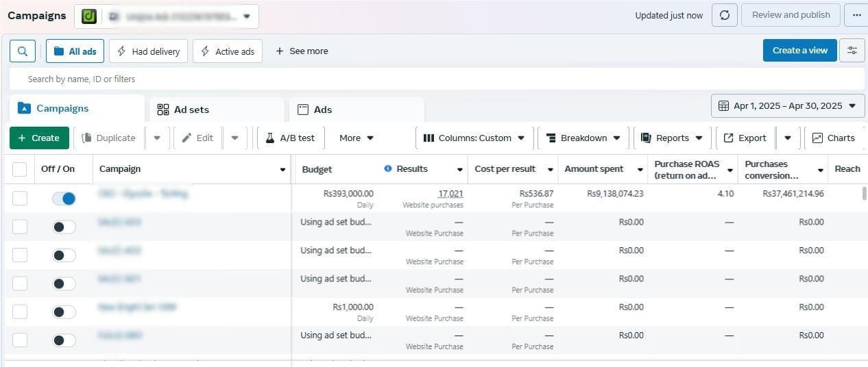Tick the select-all checkbox in header
This screenshot has height=367, width=868.
20,169
